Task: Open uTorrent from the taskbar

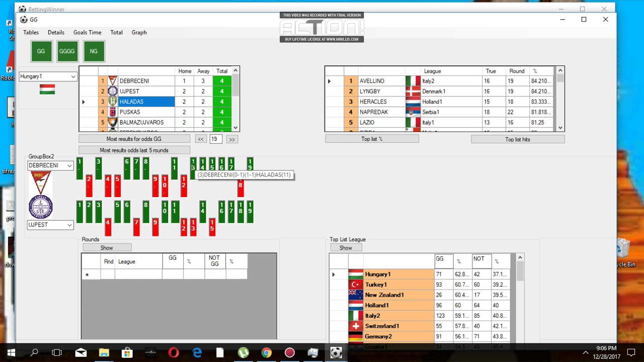Action: point(243,353)
